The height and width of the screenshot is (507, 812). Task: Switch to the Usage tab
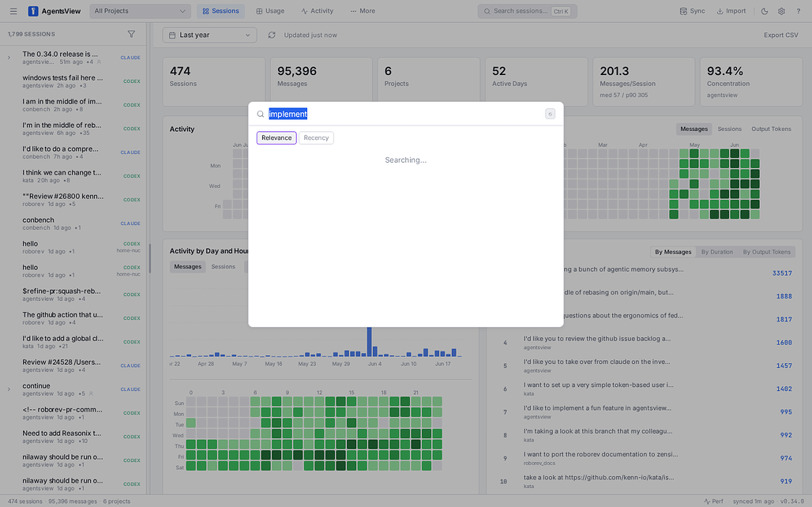270,11
